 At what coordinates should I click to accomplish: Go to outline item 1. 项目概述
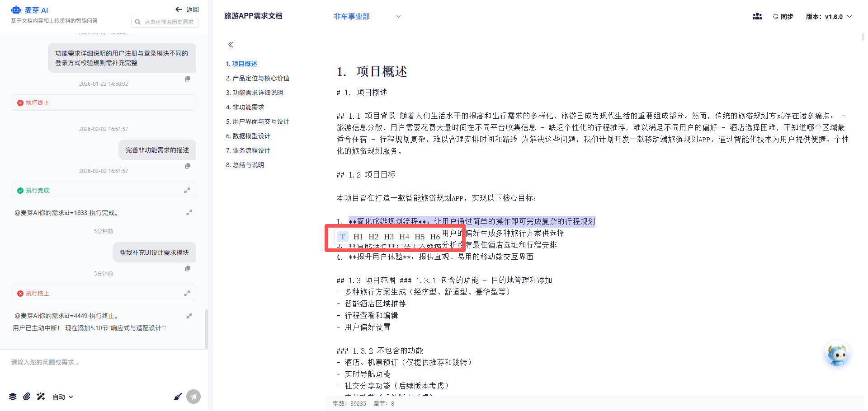[x=241, y=64]
